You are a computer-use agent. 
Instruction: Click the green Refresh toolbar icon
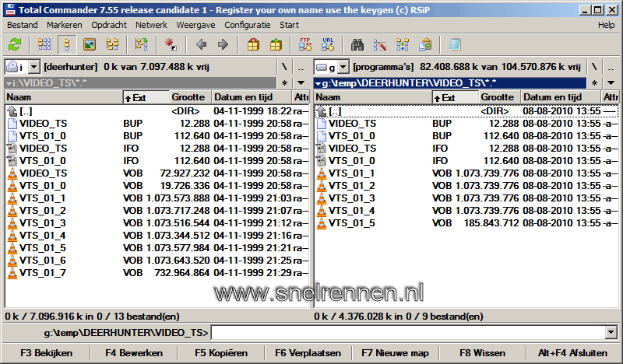pyautogui.click(x=15, y=44)
